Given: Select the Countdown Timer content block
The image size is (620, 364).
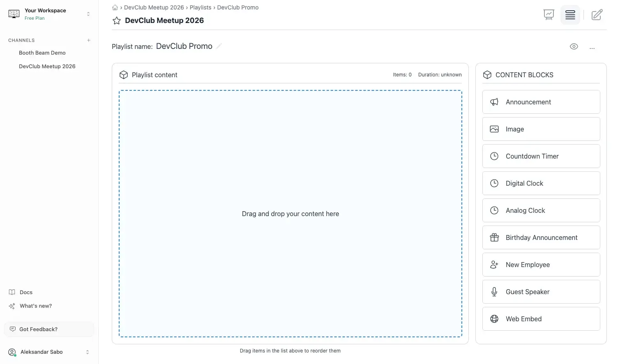Looking at the screenshot, I should pos(541,156).
